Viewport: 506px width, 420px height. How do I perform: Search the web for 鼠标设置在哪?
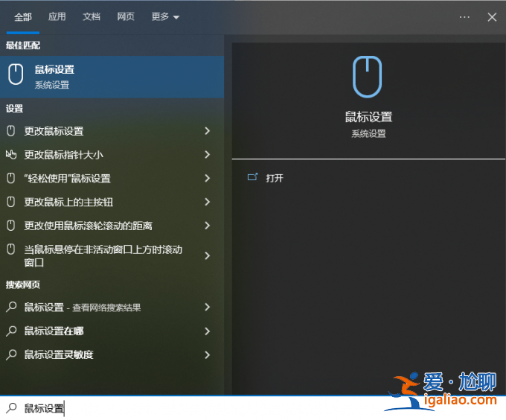pos(112,331)
